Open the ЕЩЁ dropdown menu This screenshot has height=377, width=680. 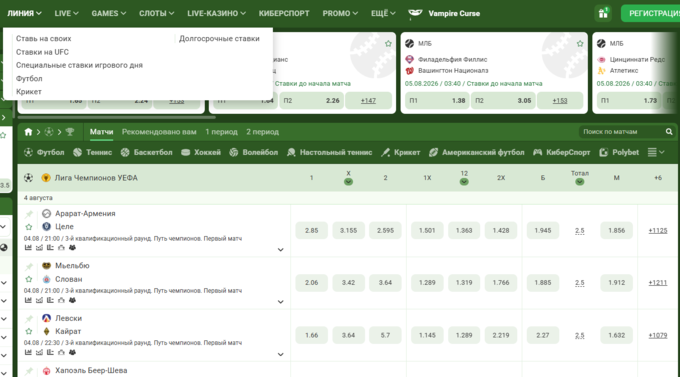pyautogui.click(x=383, y=13)
